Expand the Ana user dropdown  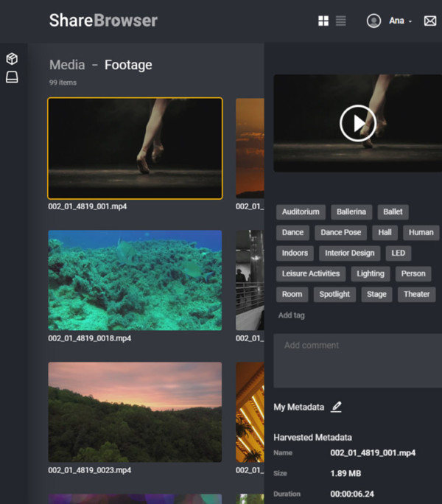click(401, 21)
